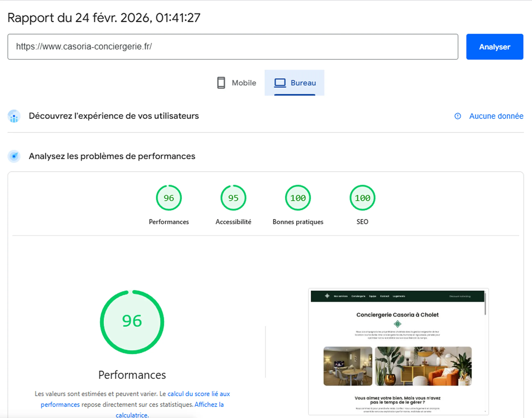This screenshot has width=532, height=418.
Task: Click the mobile phone icon
Action: (221, 83)
